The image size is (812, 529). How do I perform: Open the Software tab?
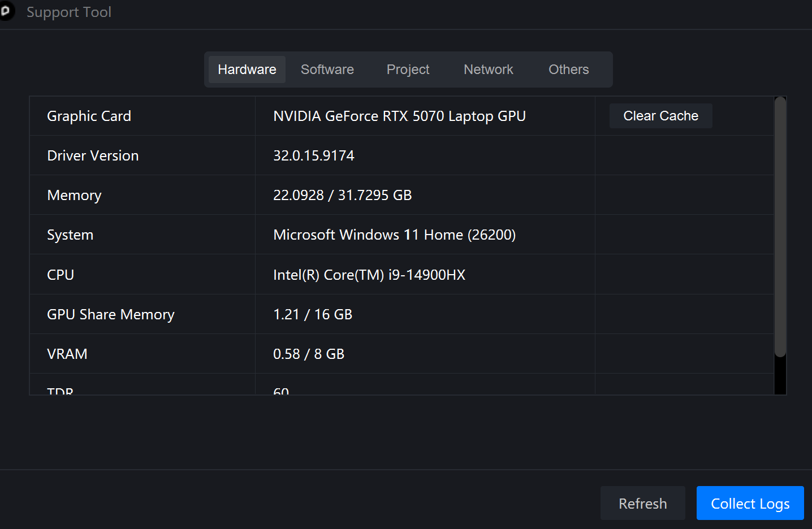(x=327, y=70)
